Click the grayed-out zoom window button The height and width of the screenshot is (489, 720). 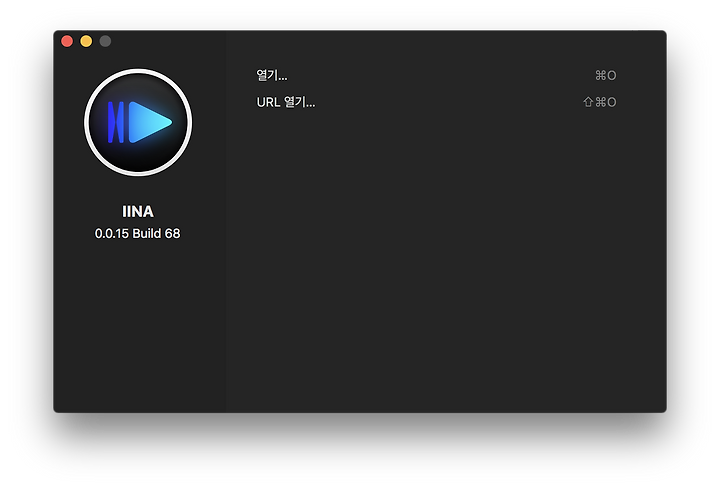click(105, 41)
